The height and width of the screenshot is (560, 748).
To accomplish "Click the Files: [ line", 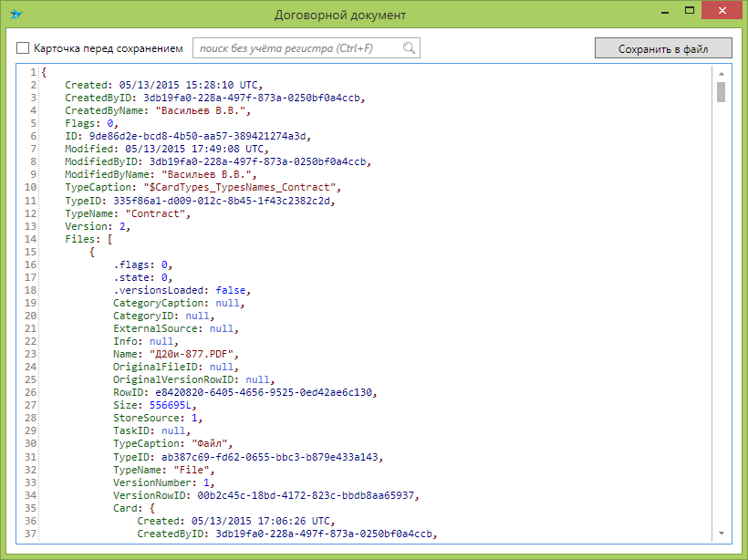I will pyautogui.click(x=88, y=239).
